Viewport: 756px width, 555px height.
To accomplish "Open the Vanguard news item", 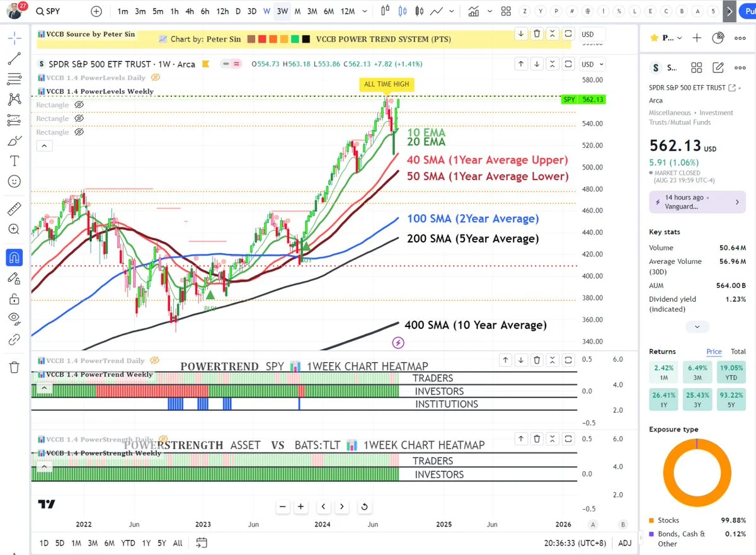I will tap(697, 202).
